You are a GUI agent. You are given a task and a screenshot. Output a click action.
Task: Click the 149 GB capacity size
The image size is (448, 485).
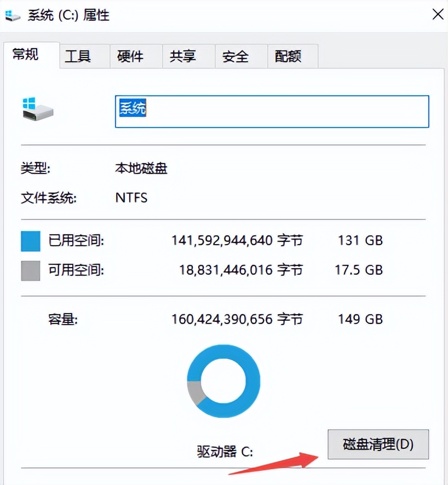[x=360, y=319]
